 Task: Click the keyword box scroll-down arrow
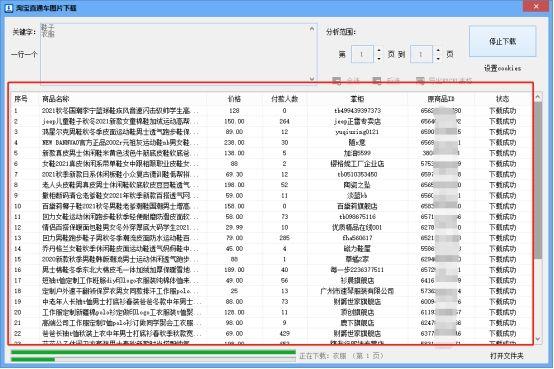(312, 78)
